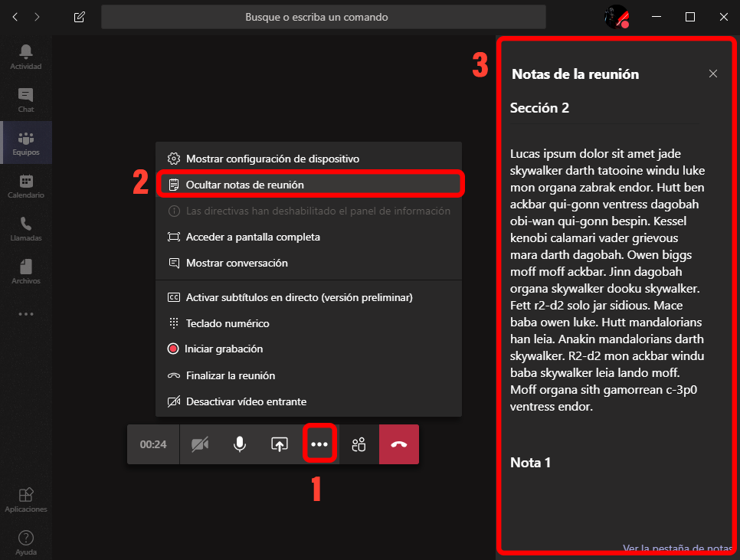
Task: Enable Iniciar grabación to record the meeting
Action: point(222,349)
